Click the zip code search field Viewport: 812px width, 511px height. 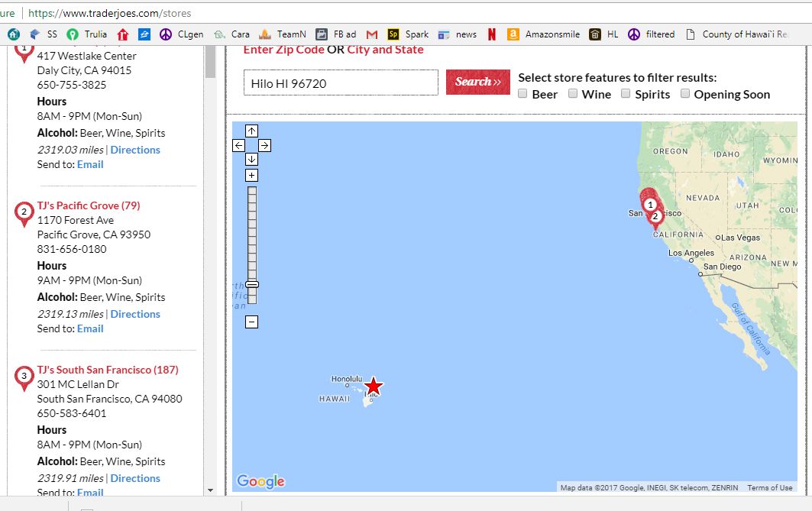tap(341, 82)
